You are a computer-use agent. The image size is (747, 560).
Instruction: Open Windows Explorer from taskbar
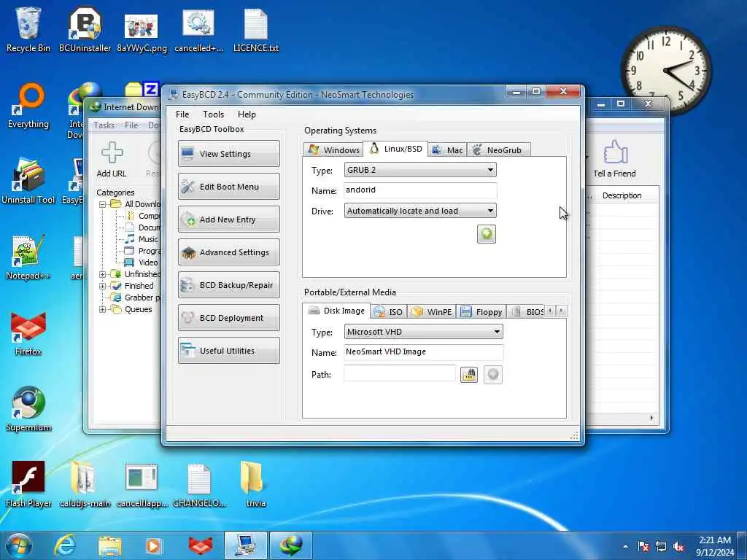(110, 545)
